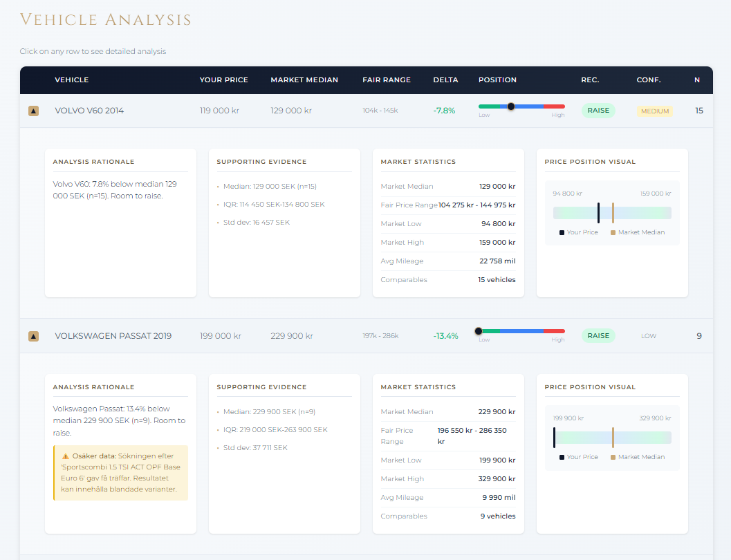The image size is (731, 560).
Task: Click the -13.4% delta value for Passat
Action: (445, 336)
